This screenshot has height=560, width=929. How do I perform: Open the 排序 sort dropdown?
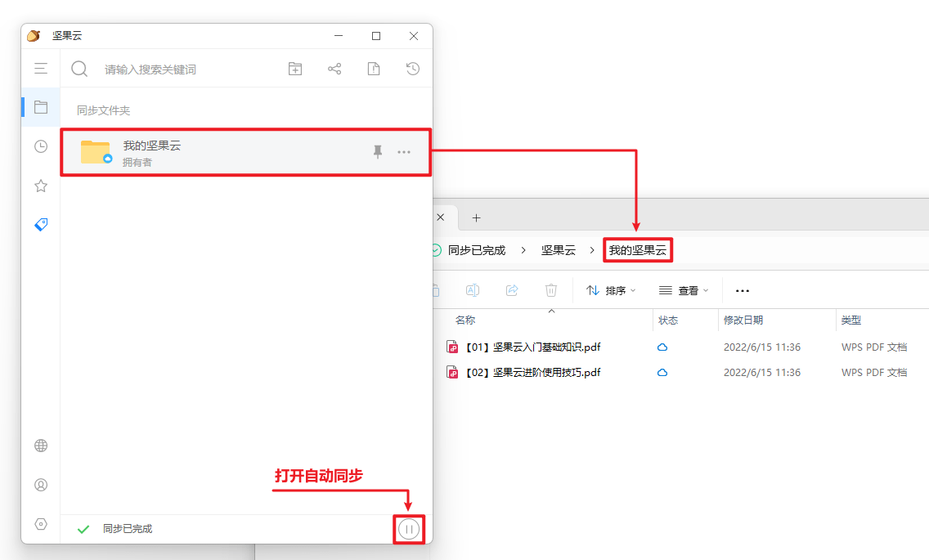[611, 290]
